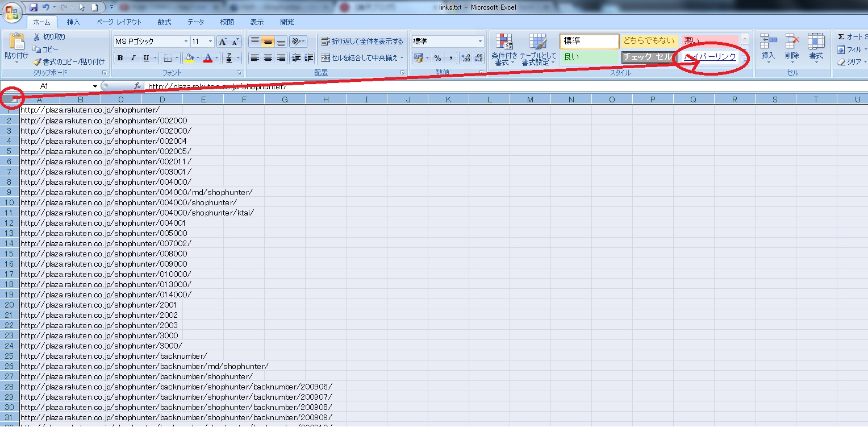This screenshot has height=427, width=868.
Task: Click the yellow fill color bucket
Action: pos(189,58)
